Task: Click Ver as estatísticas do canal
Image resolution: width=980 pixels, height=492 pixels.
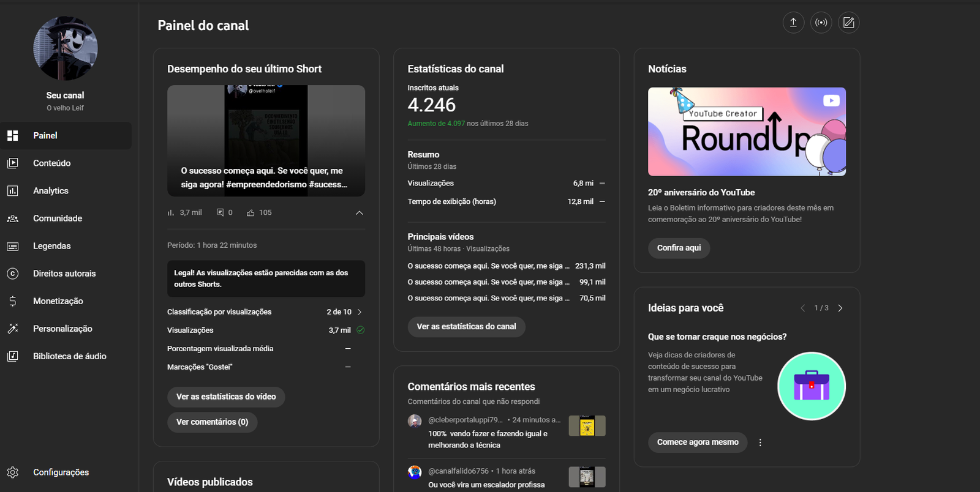Action: tap(467, 327)
